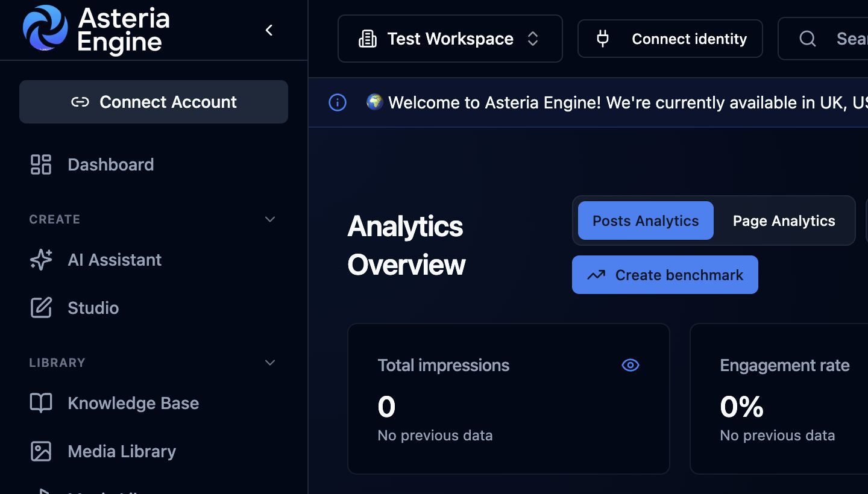Image resolution: width=868 pixels, height=494 pixels.
Task: Click the Connect Account button
Action: (154, 102)
